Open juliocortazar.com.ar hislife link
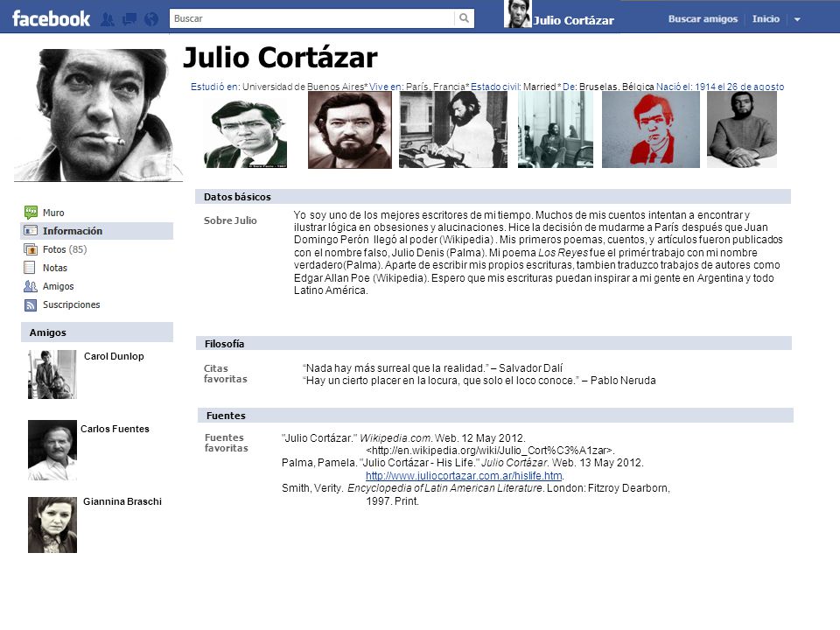The height and width of the screenshot is (630, 840). coord(464,476)
